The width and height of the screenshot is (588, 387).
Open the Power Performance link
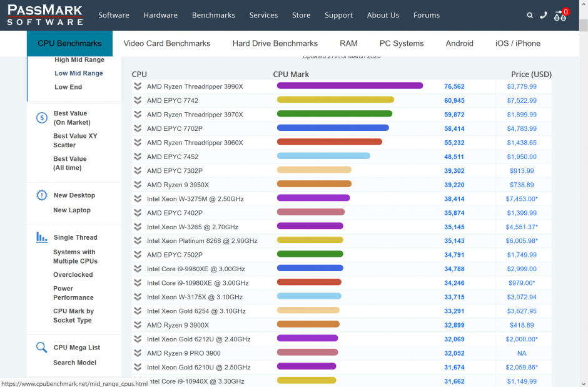click(73, 293)
